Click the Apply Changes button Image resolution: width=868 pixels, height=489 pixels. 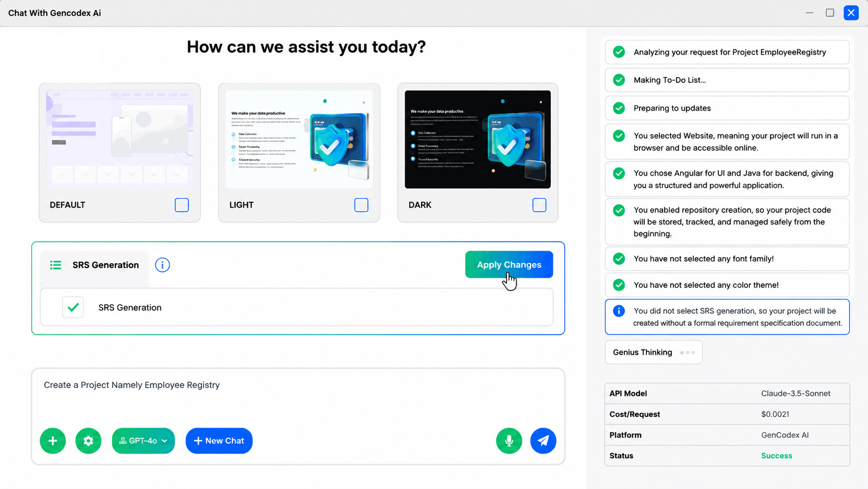coord(509,265)
